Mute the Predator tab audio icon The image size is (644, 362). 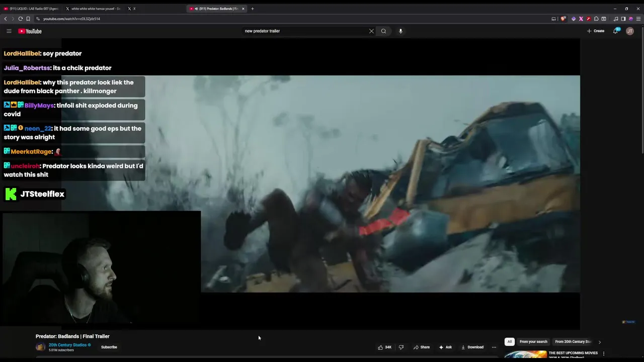pos(196,9)
